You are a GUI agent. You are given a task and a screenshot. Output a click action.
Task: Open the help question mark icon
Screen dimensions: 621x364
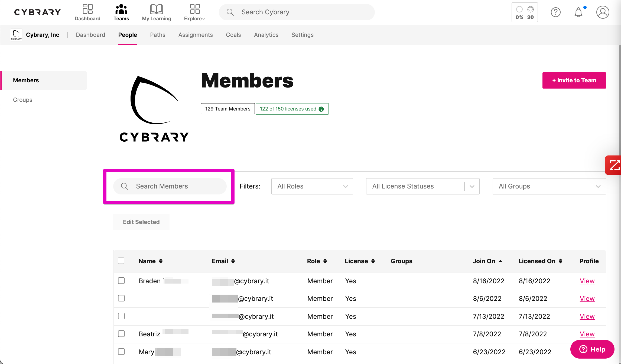click(x=555, y=12)
